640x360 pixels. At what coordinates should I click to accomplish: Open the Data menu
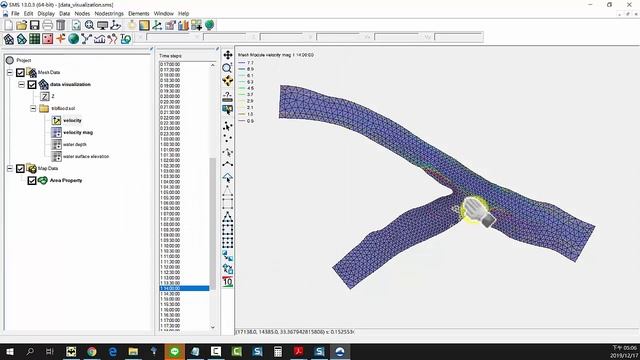pyautogui.click(x=64, y=13)
